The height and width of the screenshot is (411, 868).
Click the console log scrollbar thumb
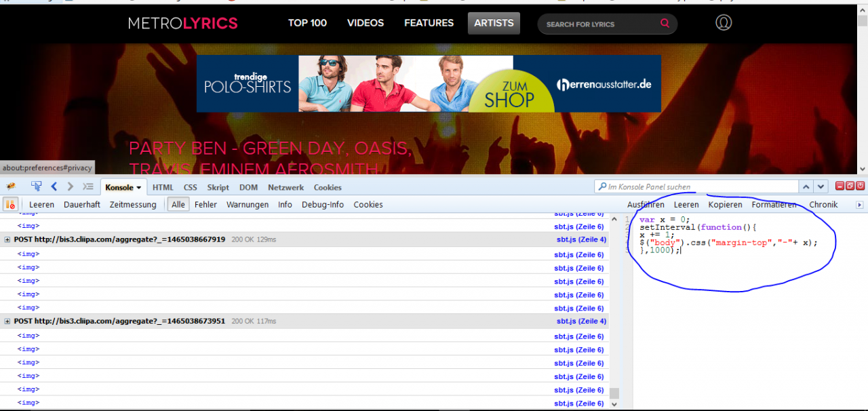coord(614,393)
